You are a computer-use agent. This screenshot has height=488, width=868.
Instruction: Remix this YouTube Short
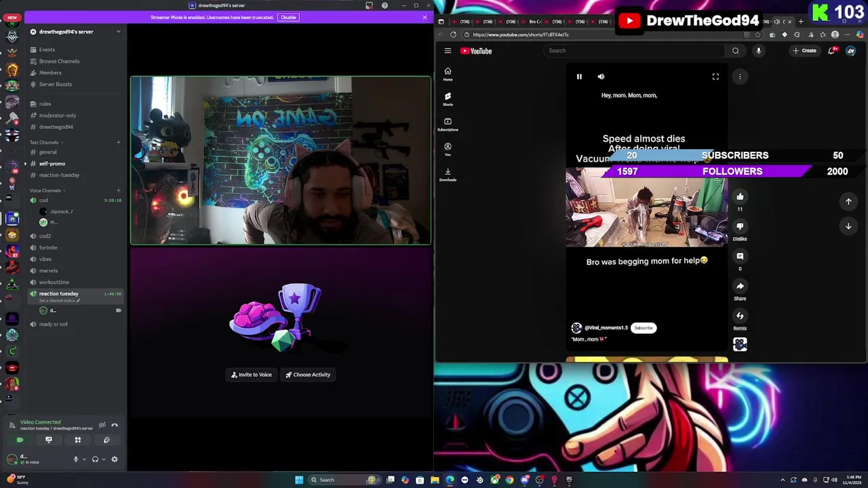pyautogui.click(x=740, y=316)
